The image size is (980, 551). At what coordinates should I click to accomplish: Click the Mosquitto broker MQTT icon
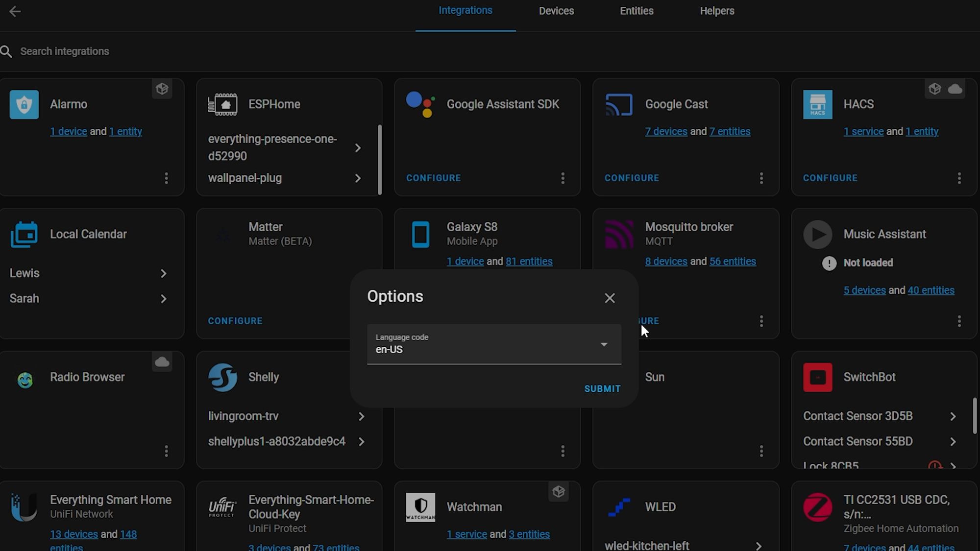(618, 234)
